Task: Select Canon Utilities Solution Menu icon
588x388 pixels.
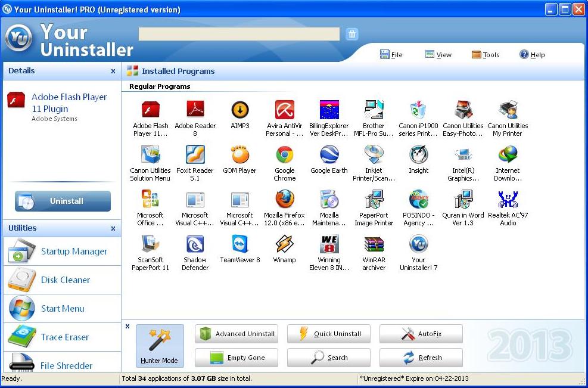Action: click(x=150, y=154)
